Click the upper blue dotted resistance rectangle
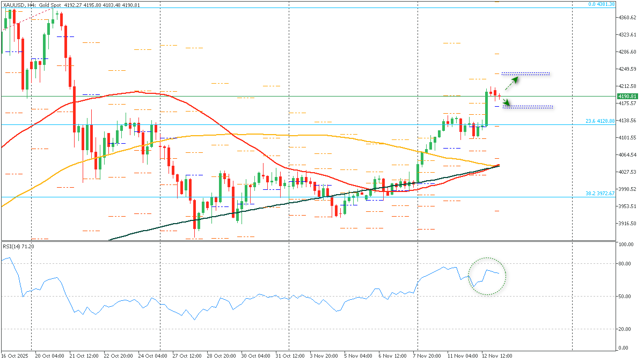 pos(526,72)
